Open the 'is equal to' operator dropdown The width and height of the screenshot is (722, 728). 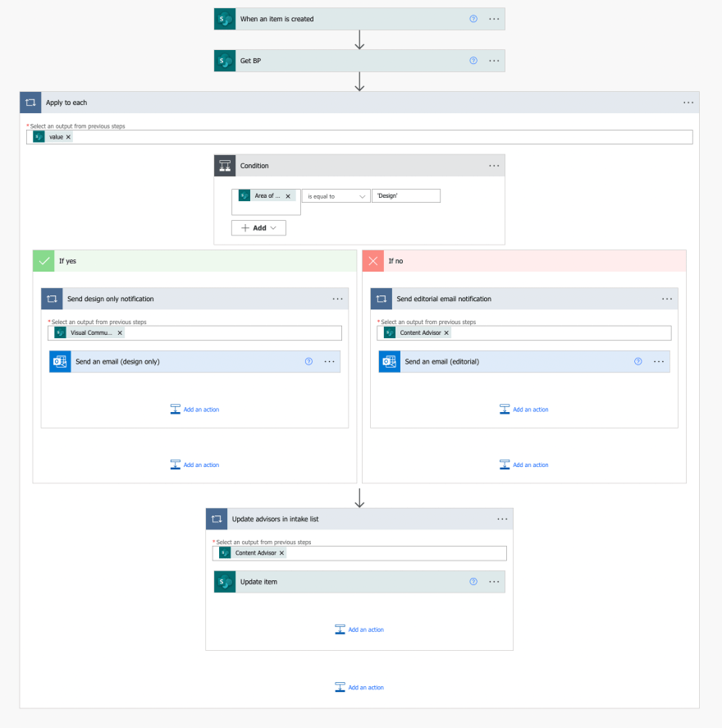[336, 196]
